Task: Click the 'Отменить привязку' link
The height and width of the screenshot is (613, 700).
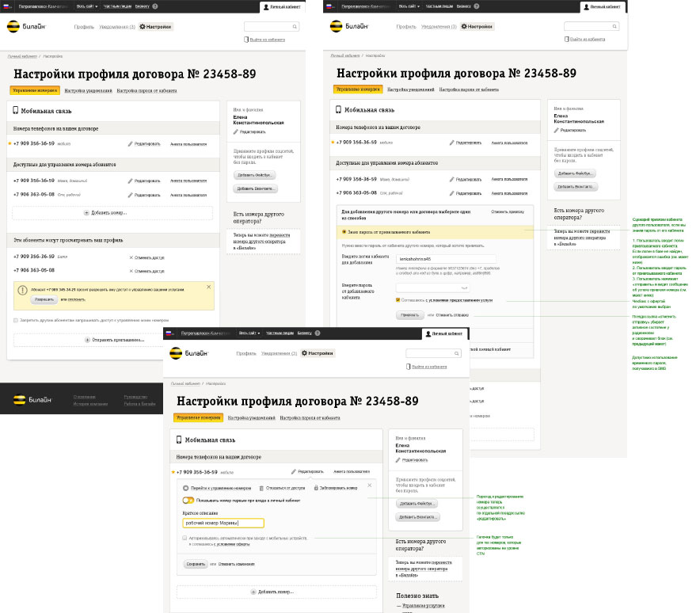Action: tap(507, 212)
